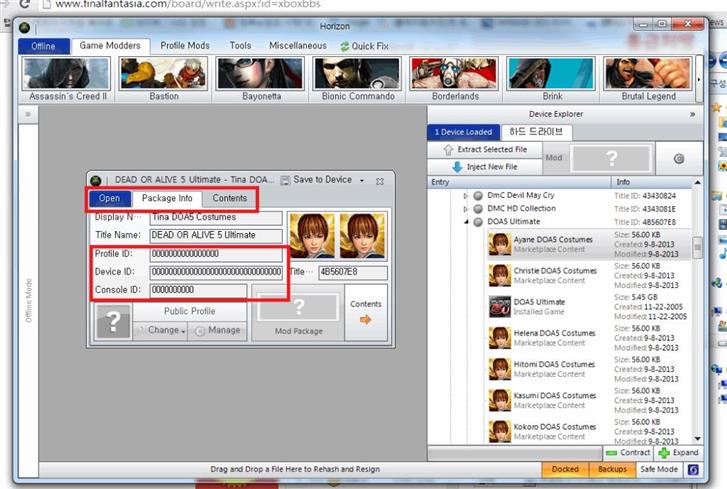Viewport: 727px width, 489px height.
Task: Select the DOA5 Ultimate Installed Game entry
Action: pyautogui.click(x=589, y=306)
